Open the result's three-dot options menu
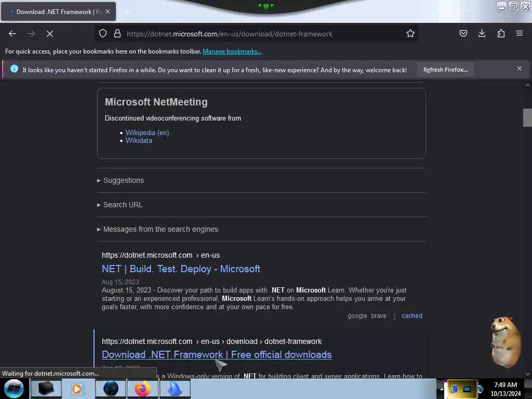Screen dimensions: 532x399 click(394, 316)
